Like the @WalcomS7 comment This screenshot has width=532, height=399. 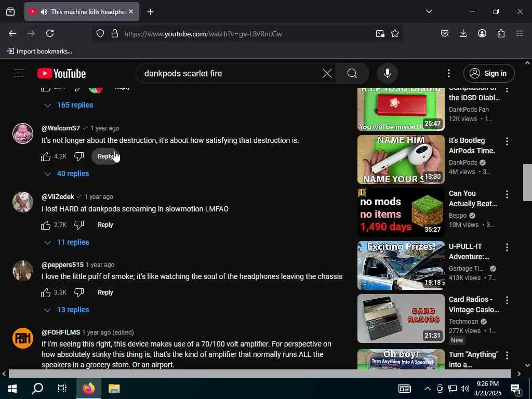(46, 156)
